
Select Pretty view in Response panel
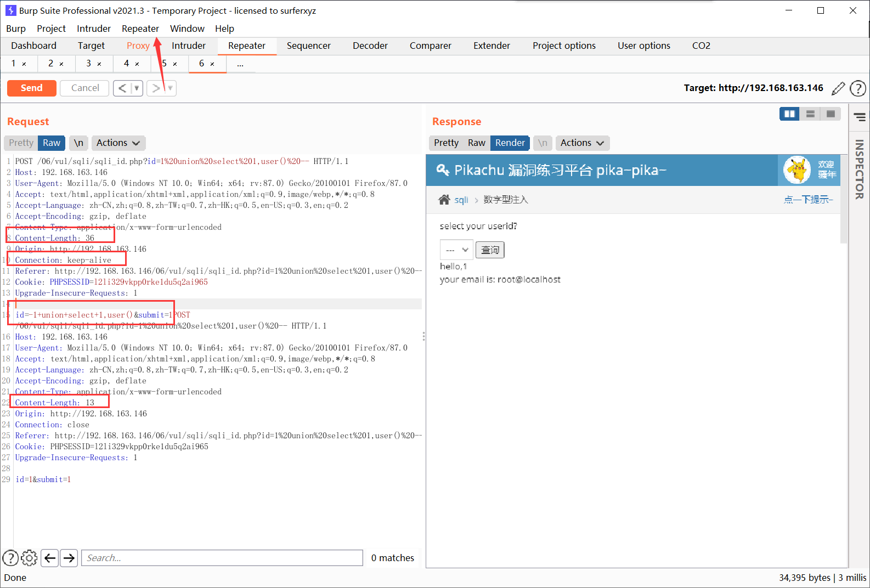click(x=446, y=143)
